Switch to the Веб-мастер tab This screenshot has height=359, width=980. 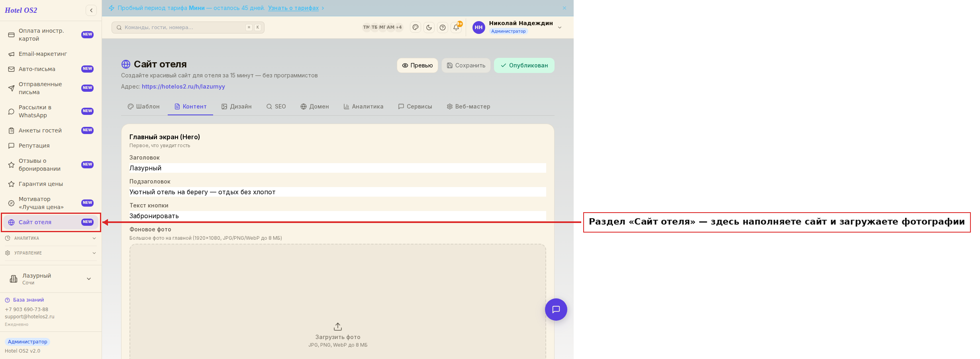pyautogui.click(x=468, y=107)
